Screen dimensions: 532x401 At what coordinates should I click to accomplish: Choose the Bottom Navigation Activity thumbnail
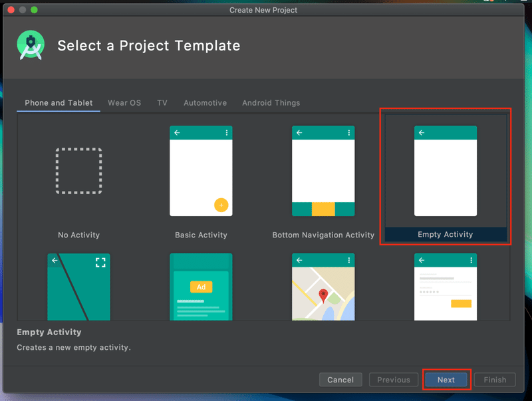click(323, 171)
